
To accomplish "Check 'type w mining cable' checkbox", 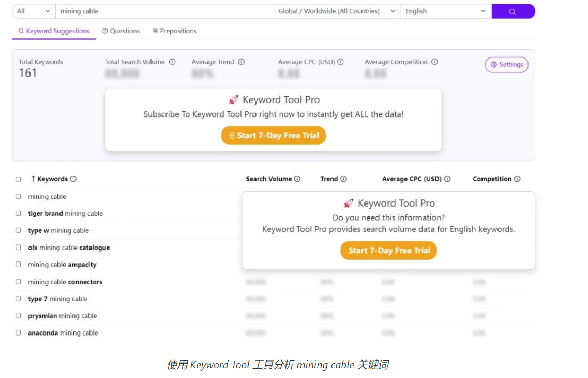I will point(18,230).
